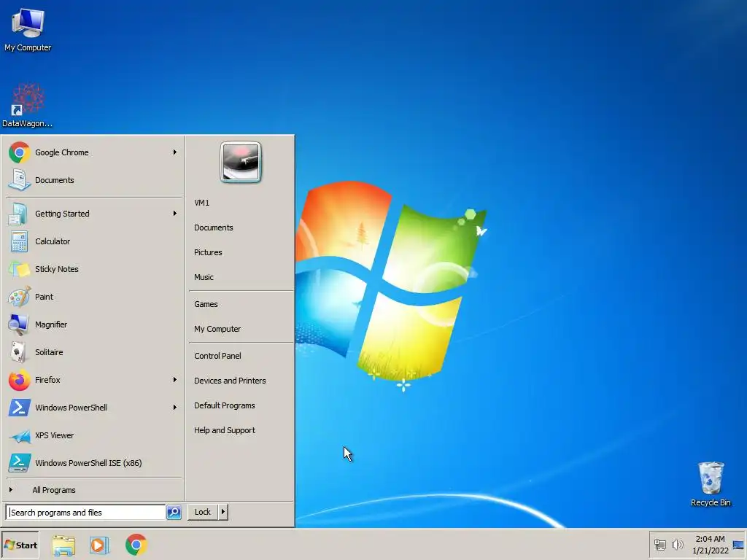The height and width of the screenshot is (560, 747).
Task: Open My Computer desktop icon
Action: click(28, 29)
